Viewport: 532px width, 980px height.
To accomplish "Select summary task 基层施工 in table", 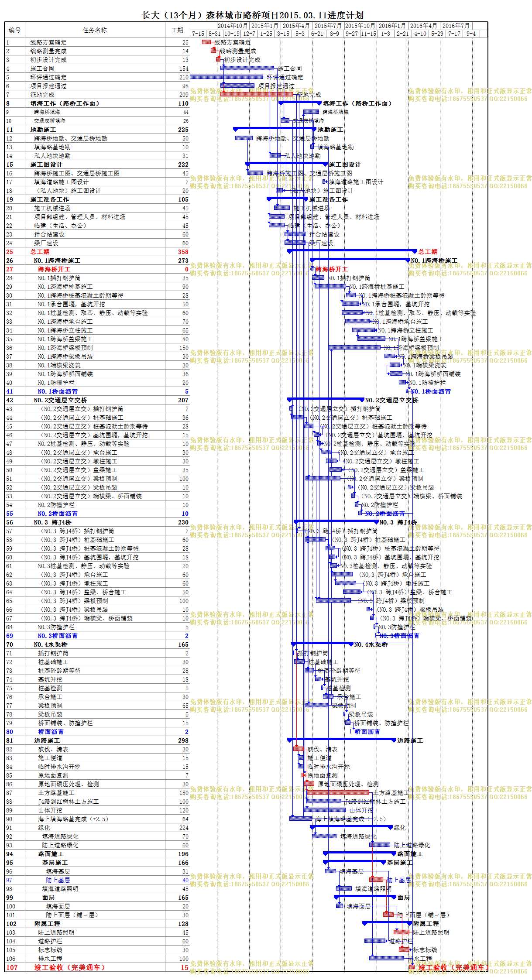I will [97, 863].
